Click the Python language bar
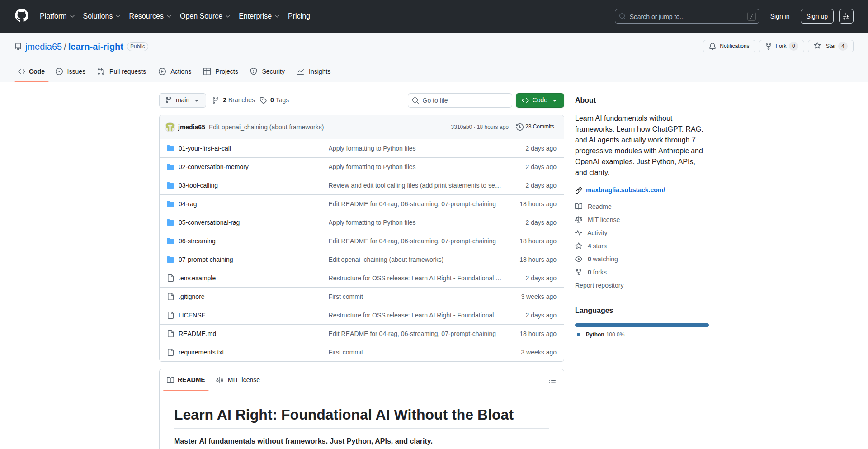Image resolution: width=868 pixels, height=449 pixels. [642, 325]
